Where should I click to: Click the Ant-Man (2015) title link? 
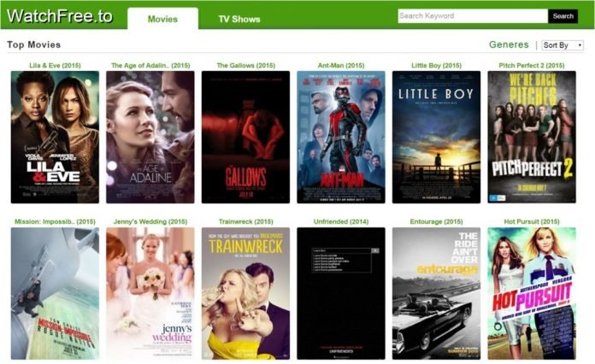point(341,65)
